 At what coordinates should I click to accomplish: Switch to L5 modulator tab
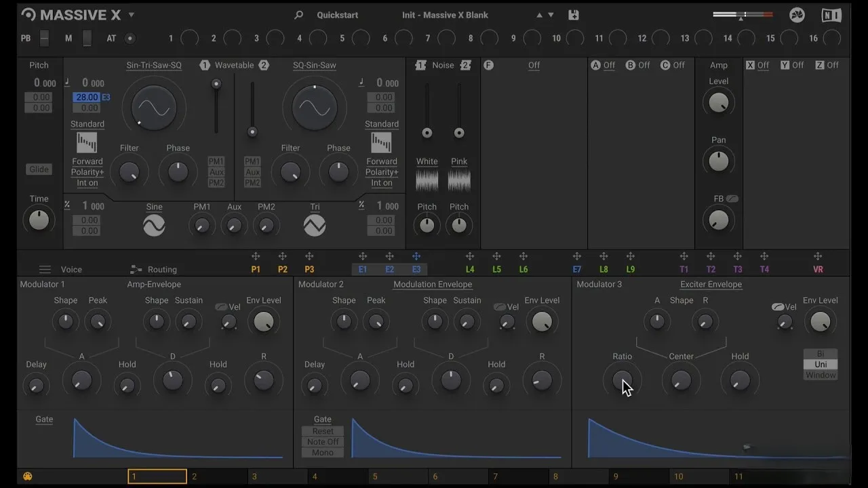(497, 269)
